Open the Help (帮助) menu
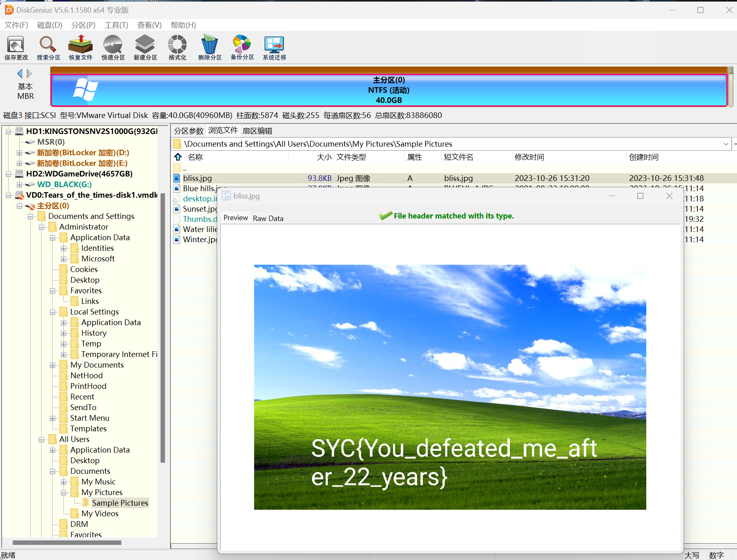737x560 pixels. [183, 25]
